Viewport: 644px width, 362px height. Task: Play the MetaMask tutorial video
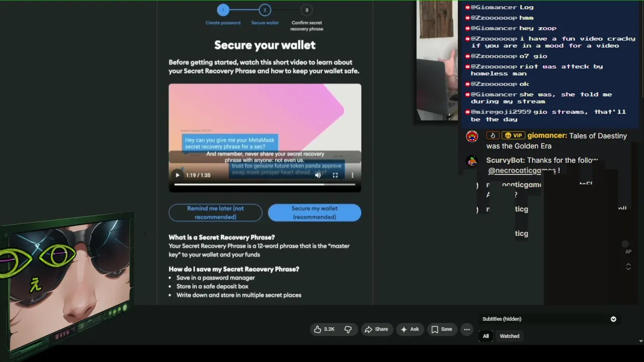[177, 175]
